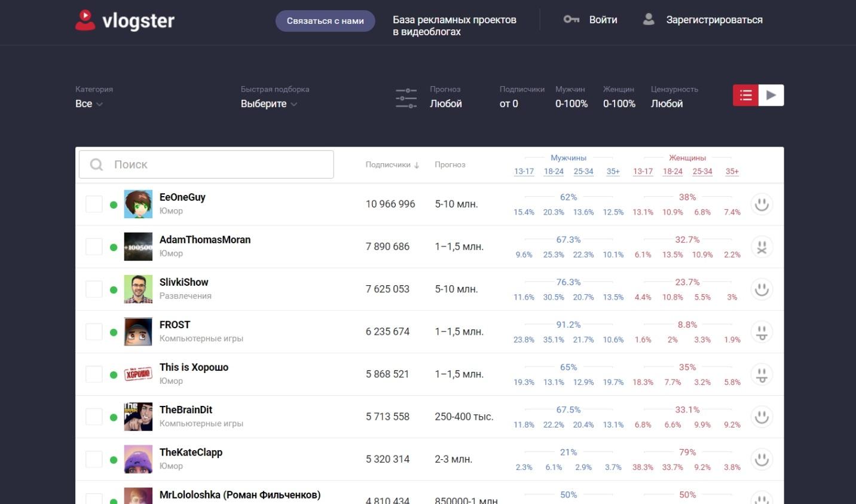Open TheKateClapp avatar thumbnail

[x=138, y=459]
